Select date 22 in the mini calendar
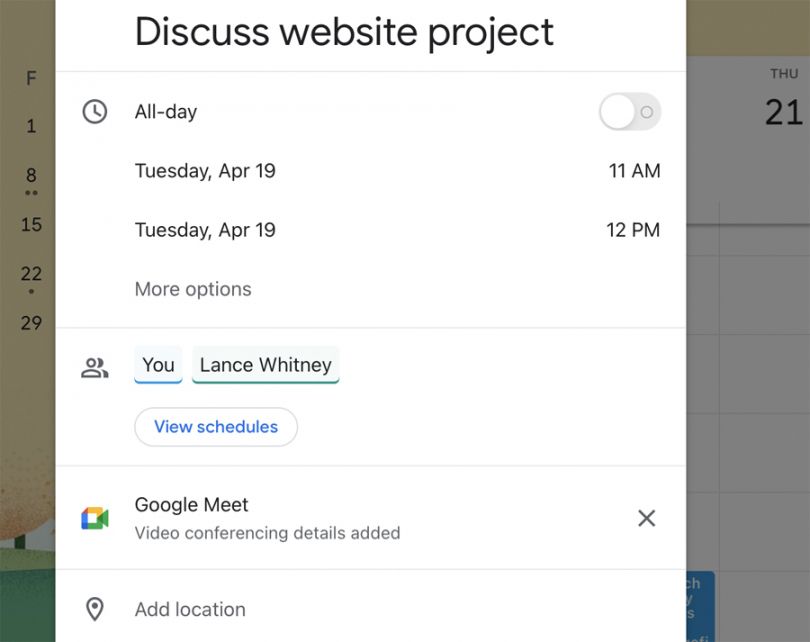Viewport: 810px width, 642px height. (x=31, y=274)
